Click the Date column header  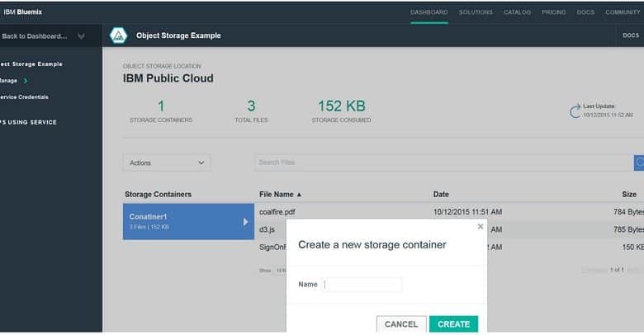pos(441,195)
